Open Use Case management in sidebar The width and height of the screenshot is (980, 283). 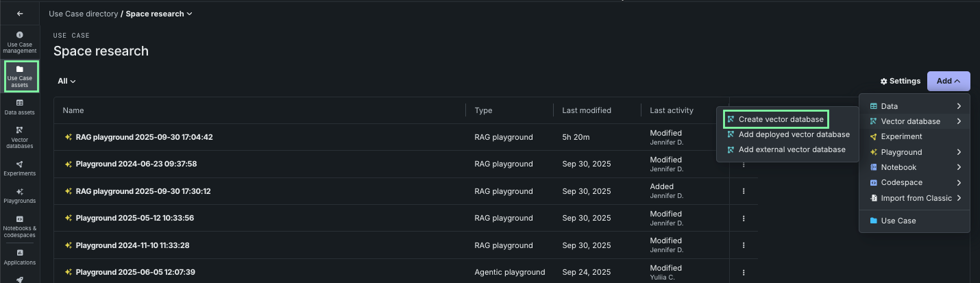[20, 42]
